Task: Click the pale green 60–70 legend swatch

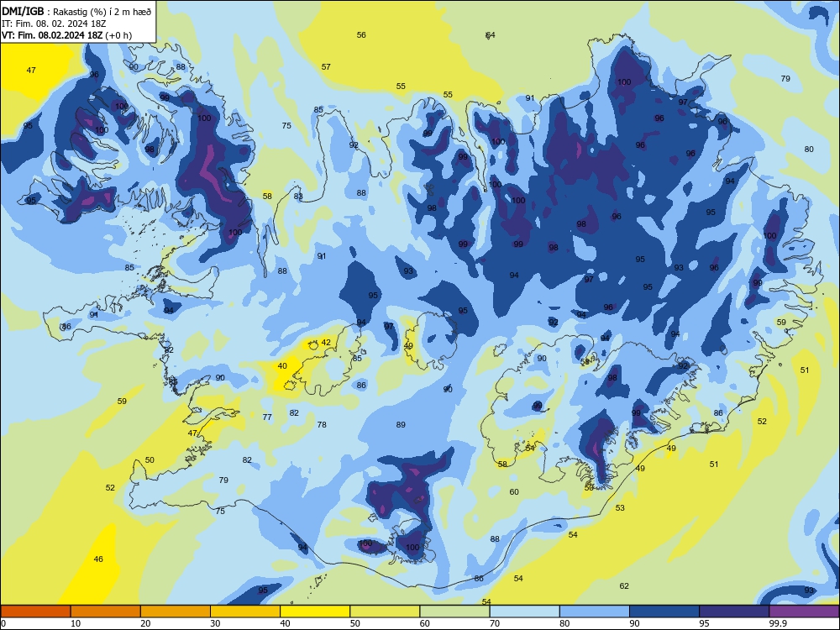Action: (454, 612)
